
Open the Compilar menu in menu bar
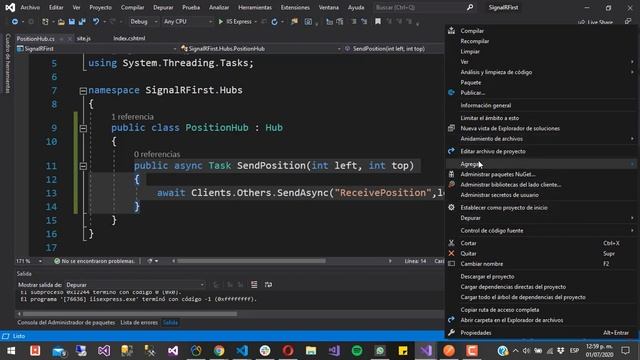pos(132,7)
